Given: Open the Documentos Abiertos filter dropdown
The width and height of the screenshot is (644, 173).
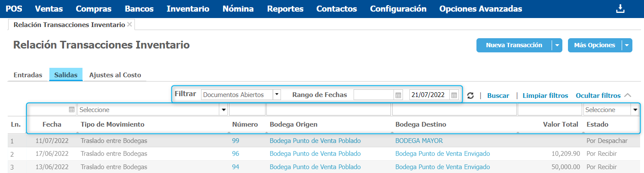Looking at the screenshot, I should coord(277,95).
